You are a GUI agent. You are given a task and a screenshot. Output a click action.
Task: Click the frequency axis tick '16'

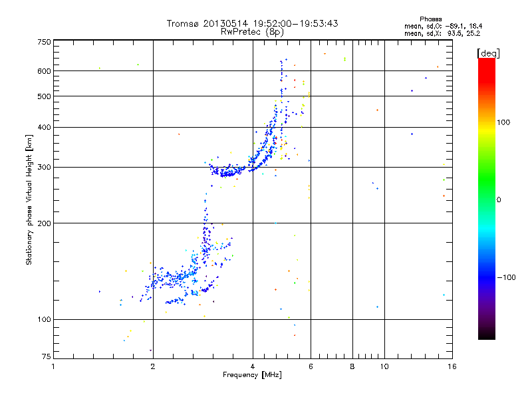452,366
